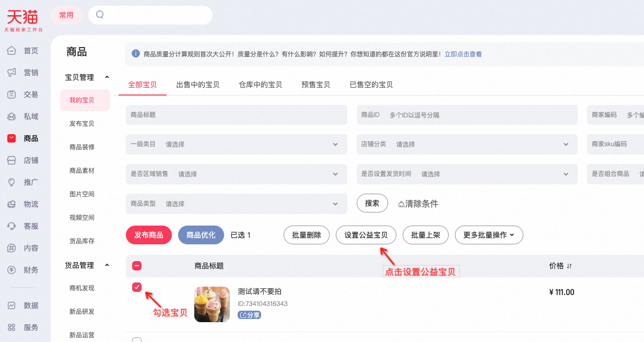644x342 pixels.
Task: Switch to the 已售空的宝贝 tab
Action: (x=371, y=85)
